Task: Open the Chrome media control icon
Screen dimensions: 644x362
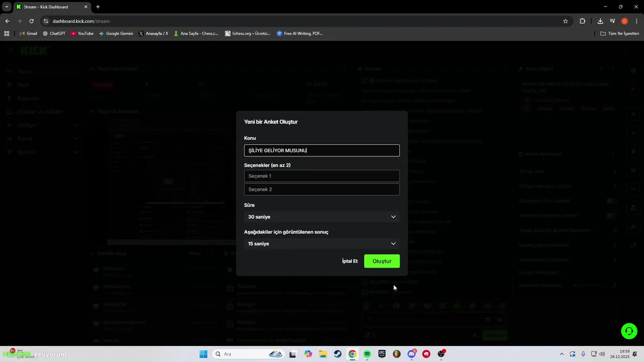Action: pyautogui.click(x=612, y=21)
